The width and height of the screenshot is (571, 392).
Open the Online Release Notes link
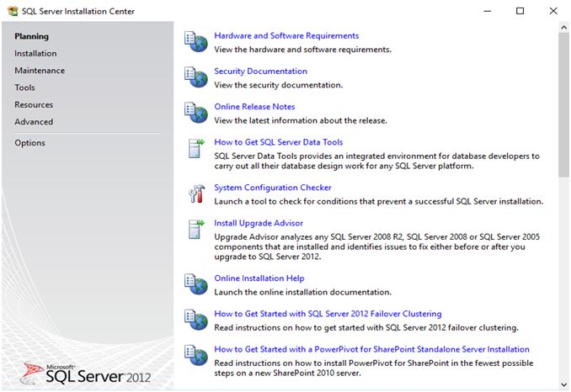254,107
